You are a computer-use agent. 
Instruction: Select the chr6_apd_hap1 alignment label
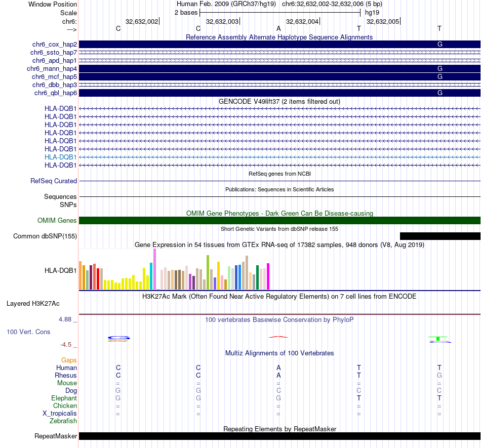55,60
